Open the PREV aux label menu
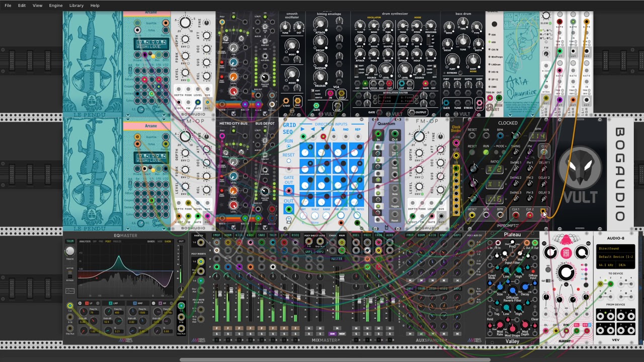The image size is (644, 362). (367, 235)
